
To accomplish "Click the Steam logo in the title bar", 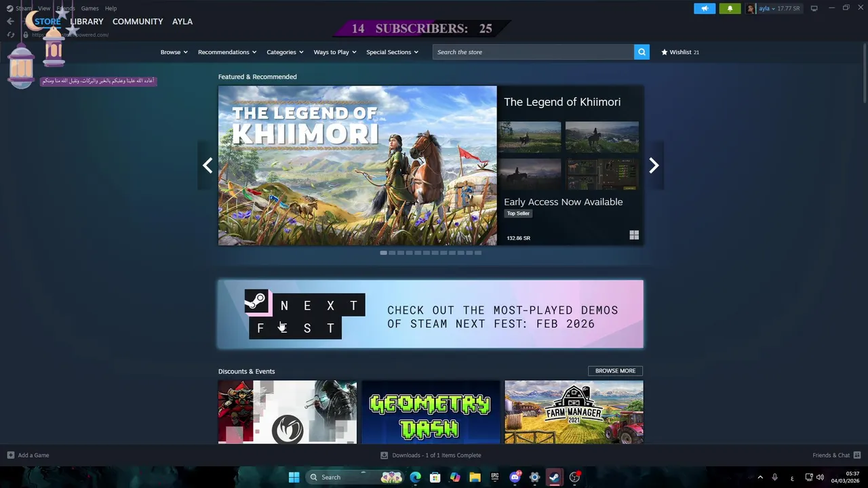I will pyautogui.click(x=9, y=8).
